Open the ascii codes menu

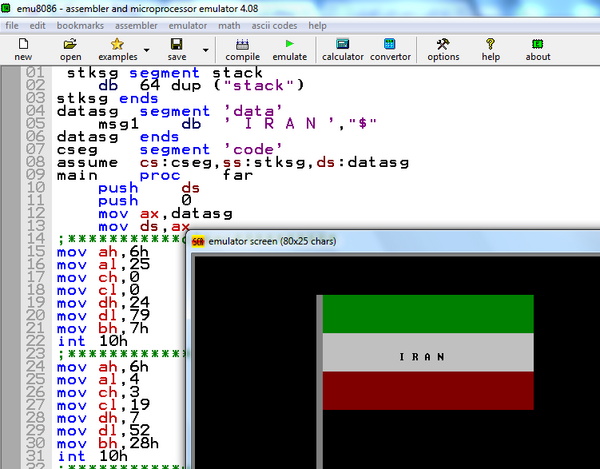pyautogui.click(x=274, y=26)
